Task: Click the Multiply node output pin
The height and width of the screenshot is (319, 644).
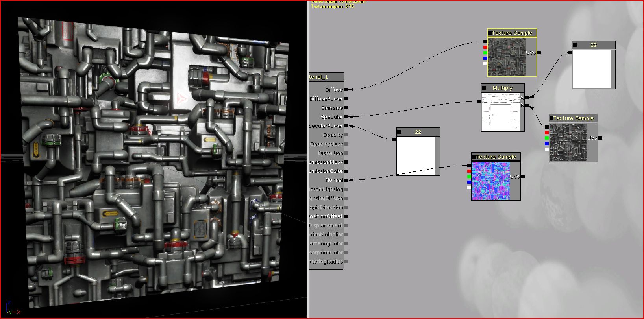Action: [x=479, y=101]
